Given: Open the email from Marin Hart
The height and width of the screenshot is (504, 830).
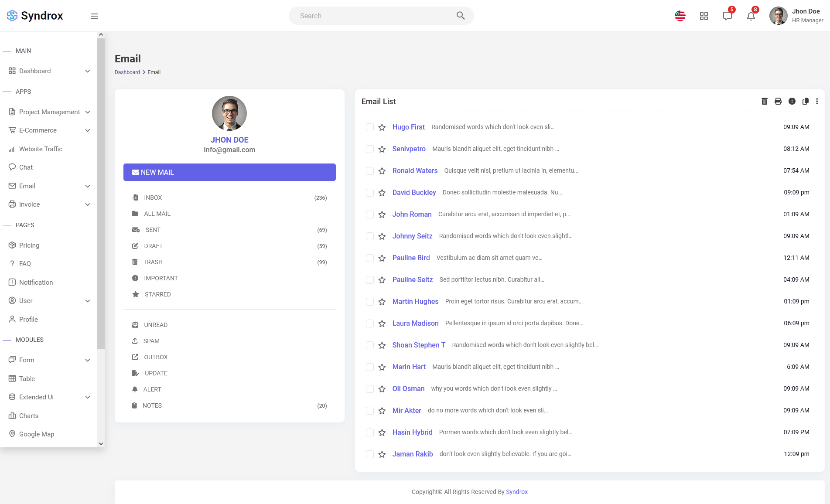Looking at the screenshot, I should click(409, 367).
